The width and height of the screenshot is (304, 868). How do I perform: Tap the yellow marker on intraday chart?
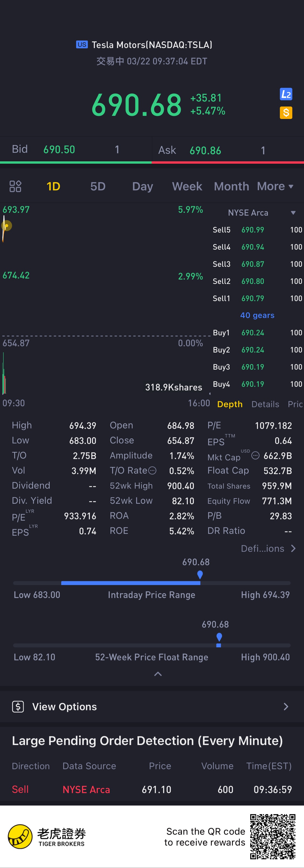(6, 225)
